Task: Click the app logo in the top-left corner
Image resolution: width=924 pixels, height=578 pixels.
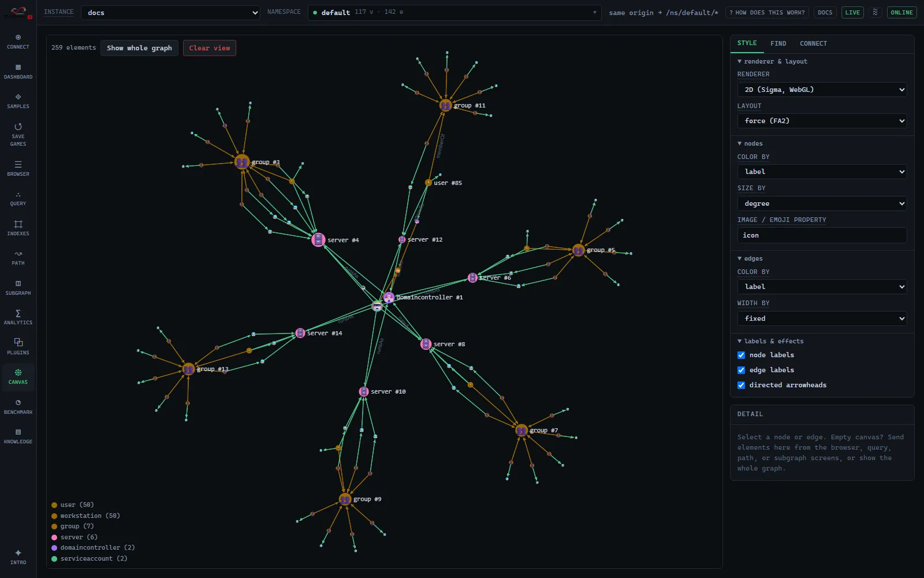Action: [x=18, y=12]
